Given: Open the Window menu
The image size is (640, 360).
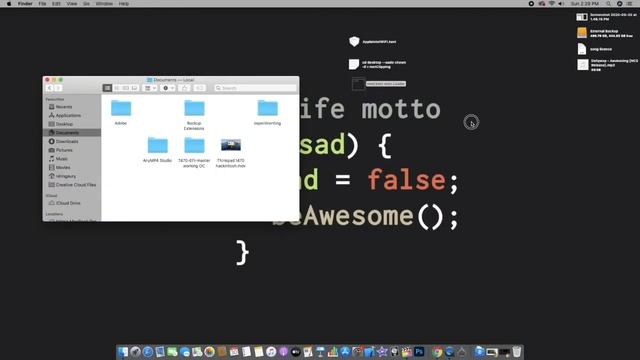Looking at the screenshot, I should pos(104,4).
